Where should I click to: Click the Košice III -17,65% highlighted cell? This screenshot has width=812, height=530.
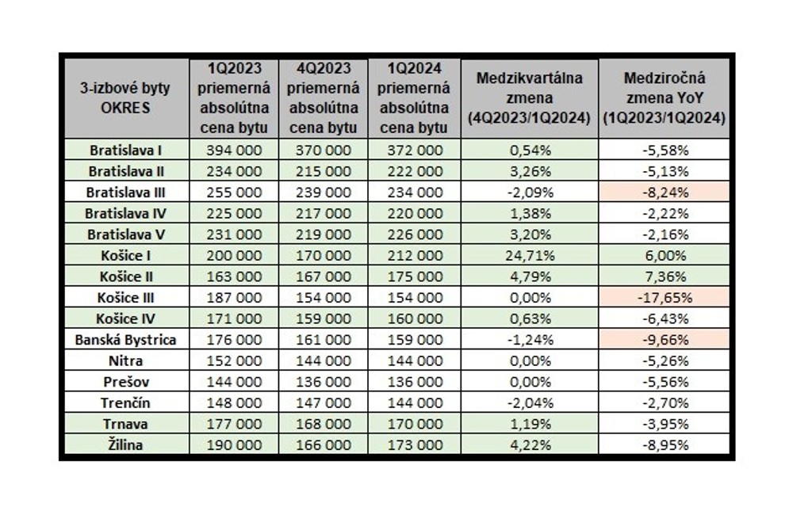pos(664,298)
